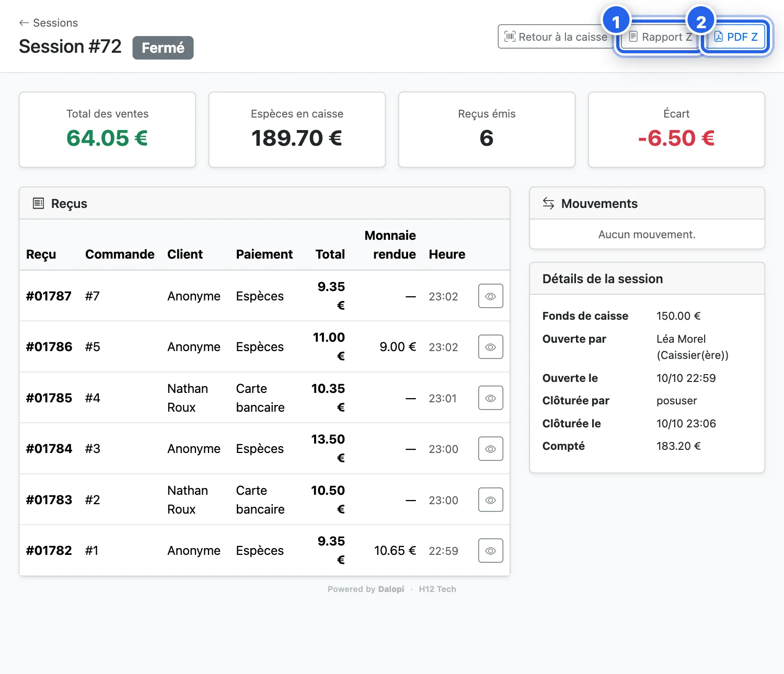View receipt #01782 via eye icon

point(490,551)
